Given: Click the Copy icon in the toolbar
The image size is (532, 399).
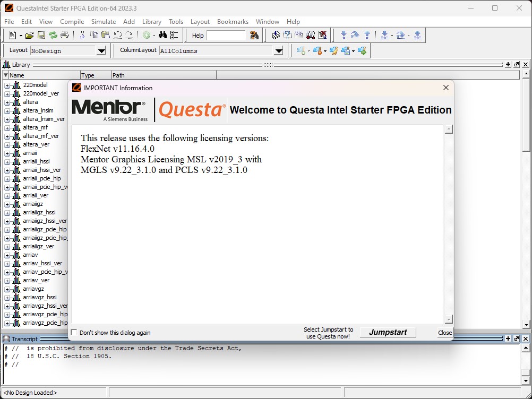Looking at the screenshot, I should click(94, 35).
